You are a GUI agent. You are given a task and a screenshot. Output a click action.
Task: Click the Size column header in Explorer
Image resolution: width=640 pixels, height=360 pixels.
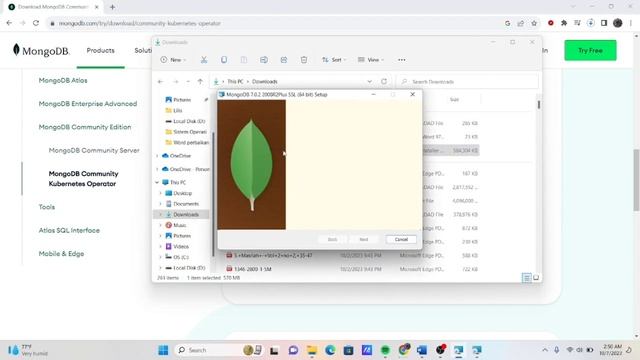(454, 100)
